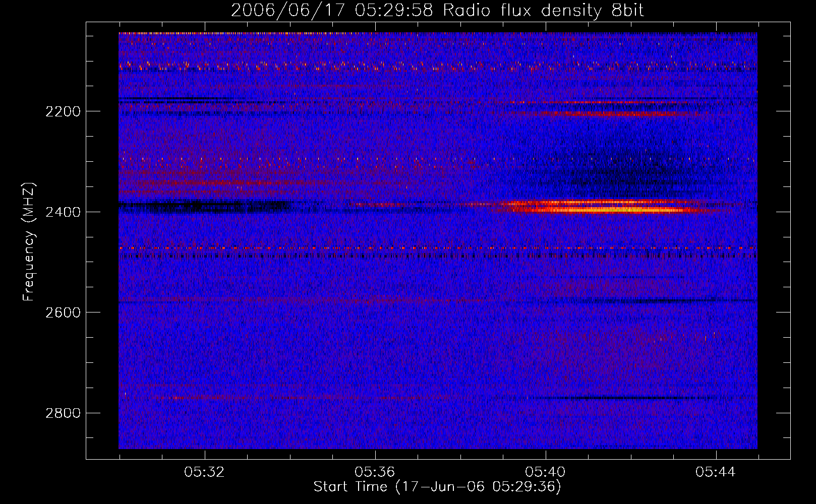Select the 2200 frequency tick label
816x504 pixels.
63,111
